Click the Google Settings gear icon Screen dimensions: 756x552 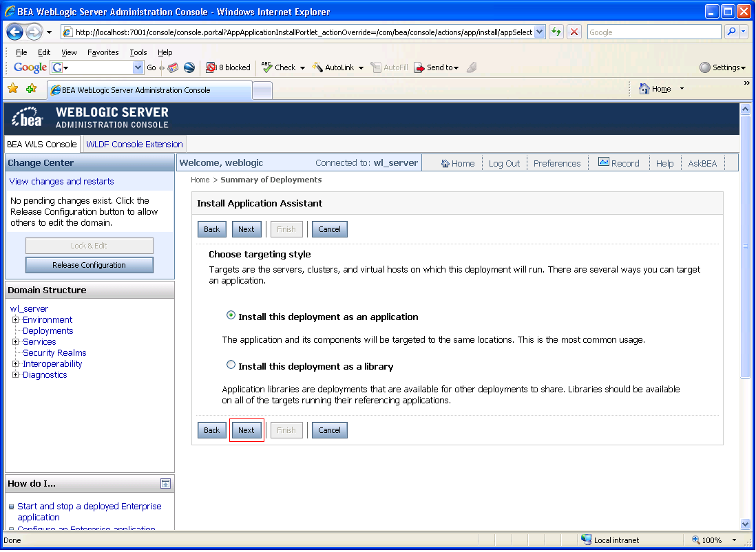tap(705, 67)
